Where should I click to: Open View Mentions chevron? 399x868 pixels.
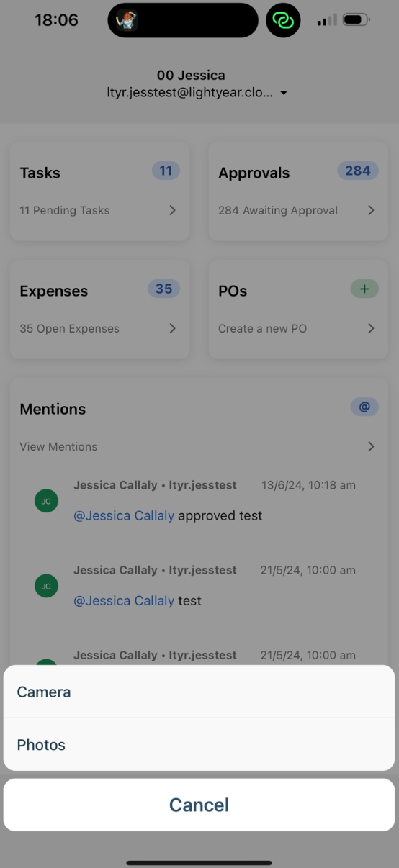[x=371, y=446]
